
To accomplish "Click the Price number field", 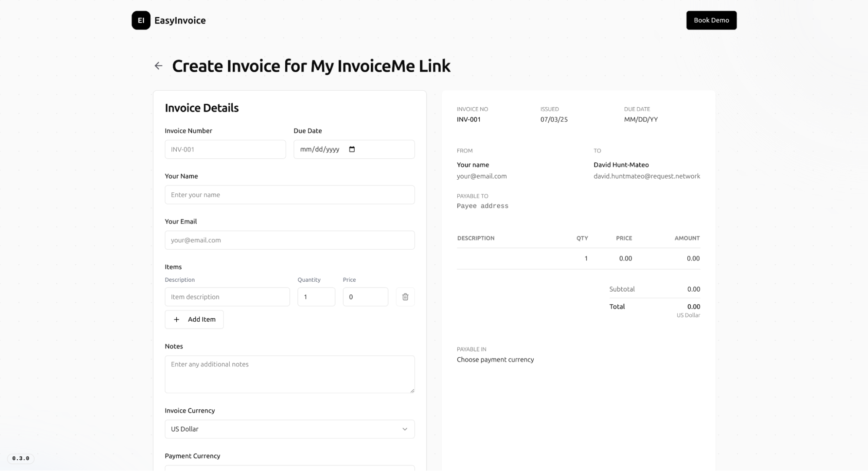I will click(x=365, y=297).
